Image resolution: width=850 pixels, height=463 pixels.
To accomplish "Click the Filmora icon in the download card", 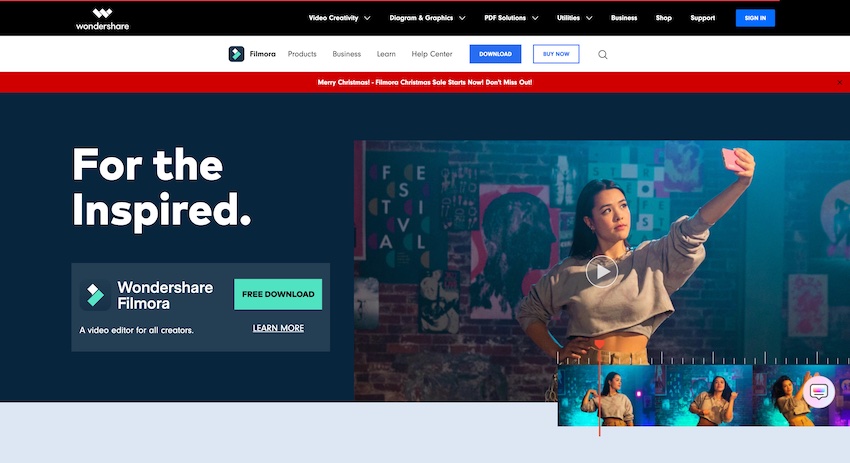I will (95, 295).
